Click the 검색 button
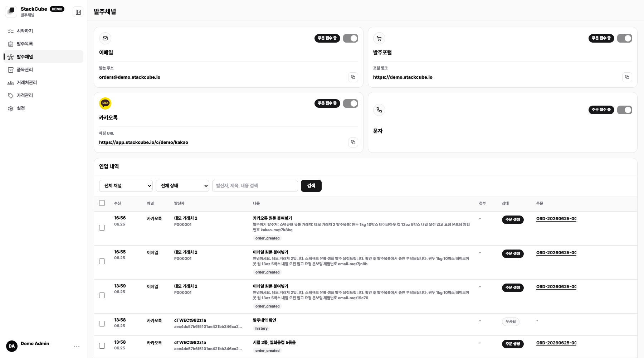644x358 pixels. coord(311,186)
